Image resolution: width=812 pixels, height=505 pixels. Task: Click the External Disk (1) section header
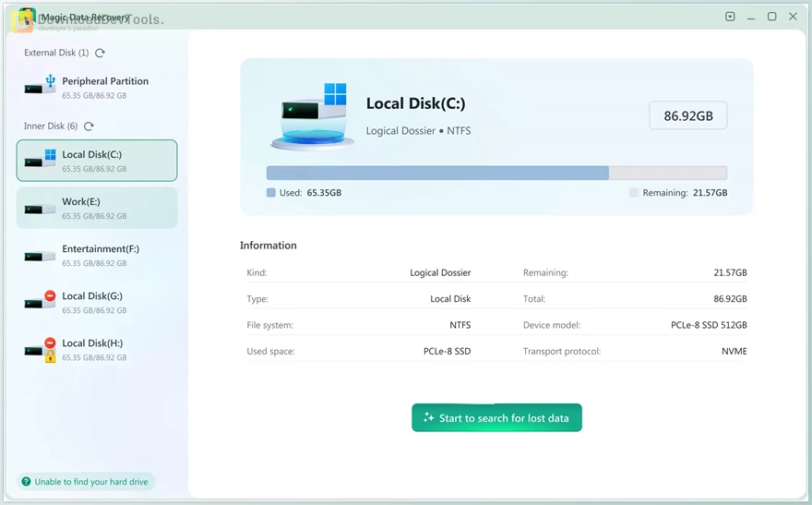tap(56, 54)
